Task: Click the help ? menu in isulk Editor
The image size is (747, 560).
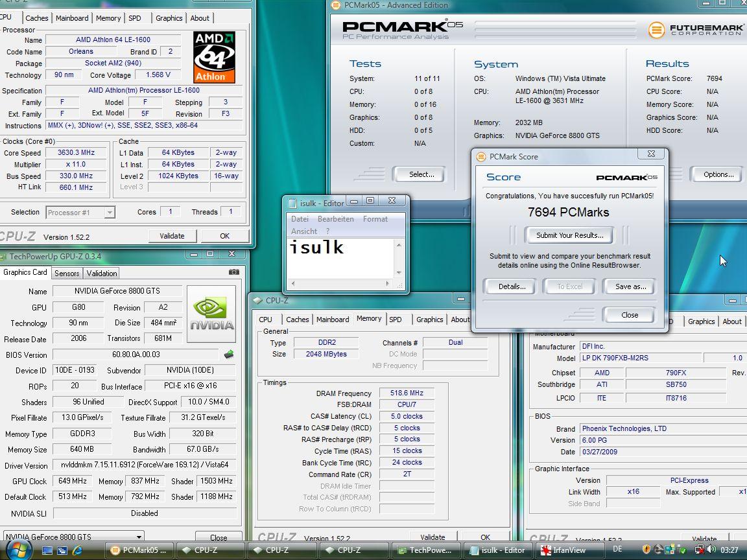Action: 327,231
